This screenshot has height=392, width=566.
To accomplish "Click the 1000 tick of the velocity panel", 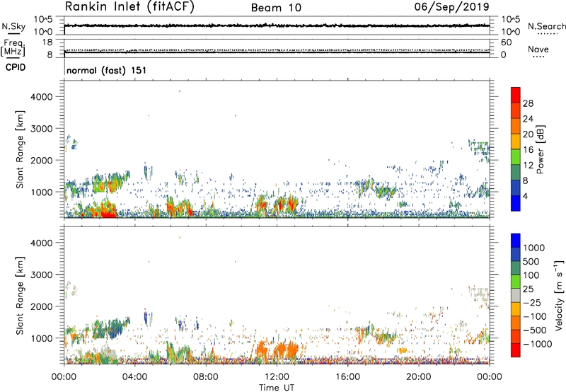I will (41, 338).
